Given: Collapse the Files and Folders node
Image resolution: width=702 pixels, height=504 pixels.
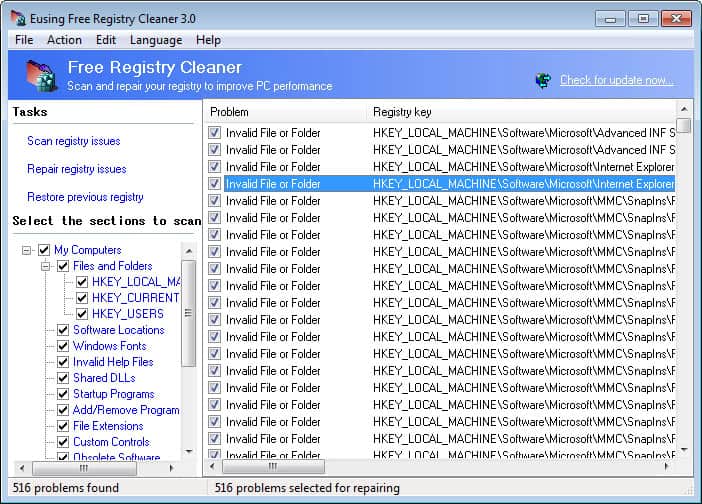Looking at the screenshot, I should click(x=45, y=266).
